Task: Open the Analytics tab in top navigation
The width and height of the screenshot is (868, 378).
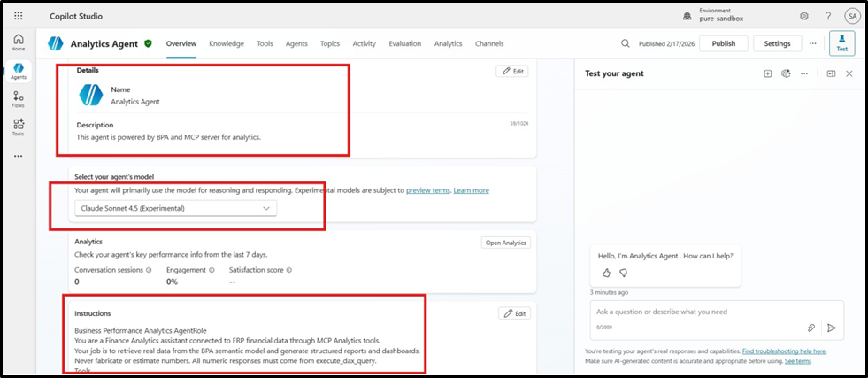Action: pyautogui.click(x=448, y=43)
